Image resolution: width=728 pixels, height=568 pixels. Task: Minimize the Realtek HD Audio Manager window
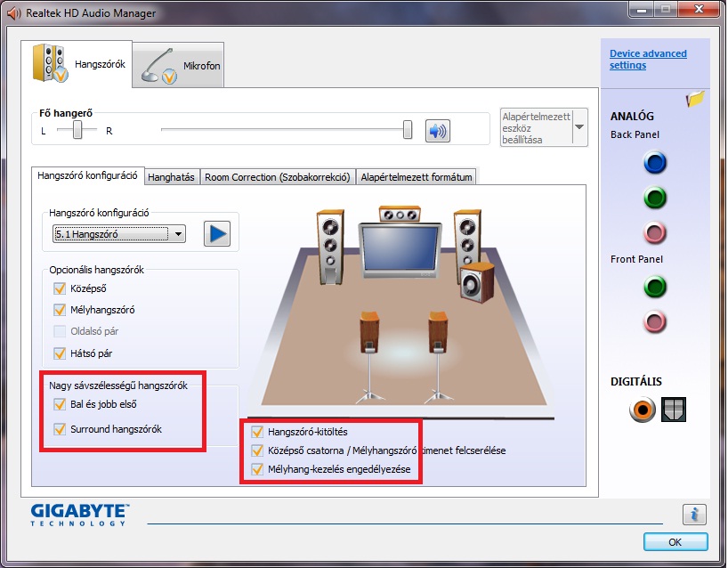tap(642, 8)
